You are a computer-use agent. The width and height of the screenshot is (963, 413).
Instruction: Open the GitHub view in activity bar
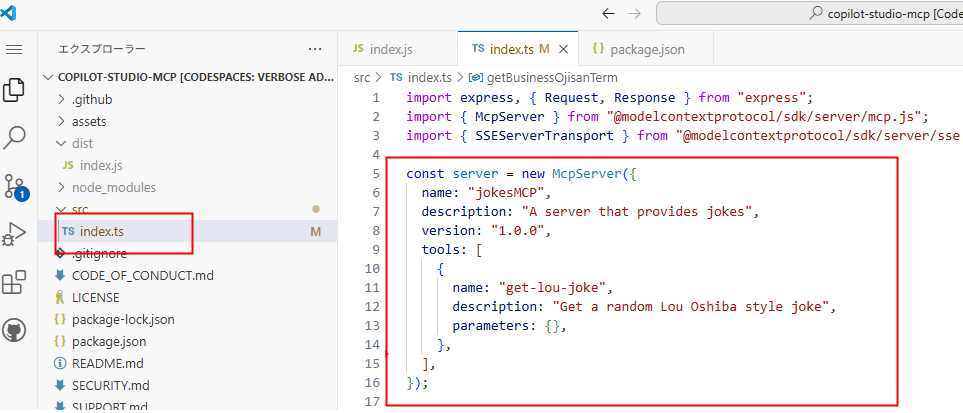coord(14,331)
